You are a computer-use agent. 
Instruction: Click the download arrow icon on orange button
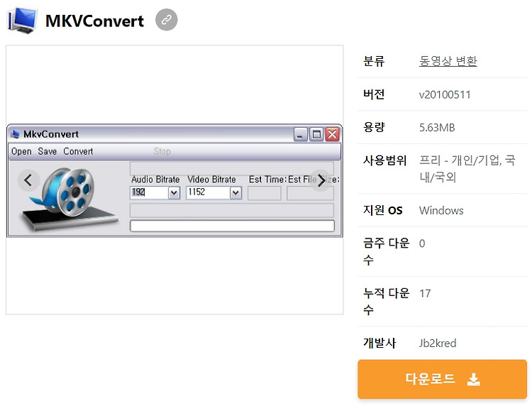pos(473,379)
